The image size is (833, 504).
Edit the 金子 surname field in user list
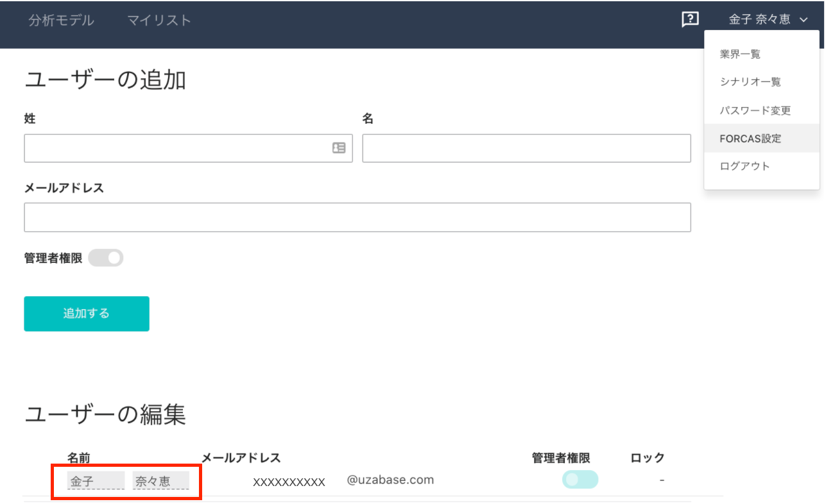pos(96,481)
